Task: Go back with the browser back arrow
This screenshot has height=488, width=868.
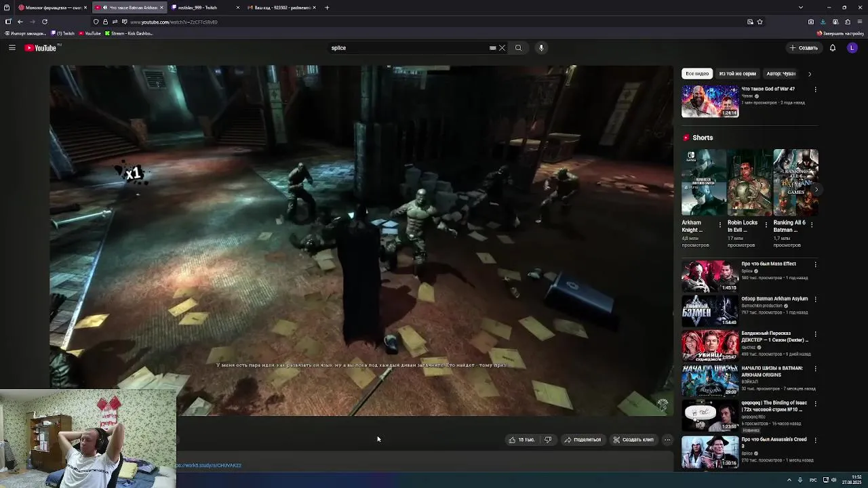Action: 20,22
